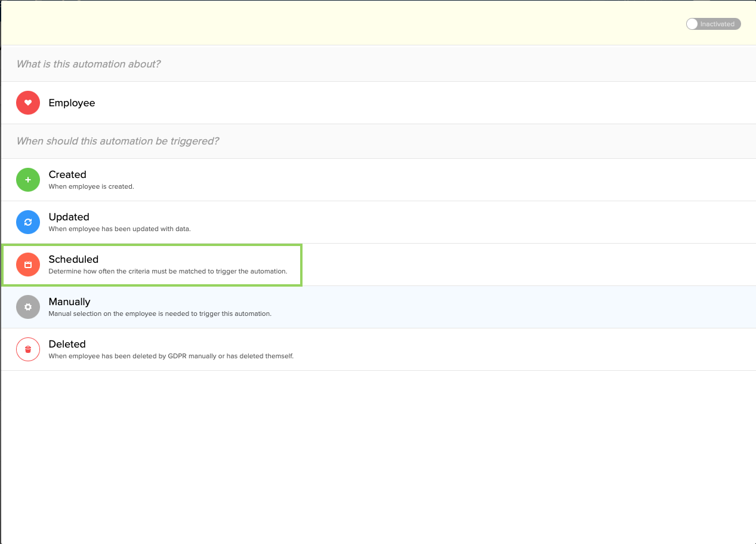Toggle the Inactivated switch on
Image resolution: width=756 pixels, height=544 pixels.
tap(713, 24)
